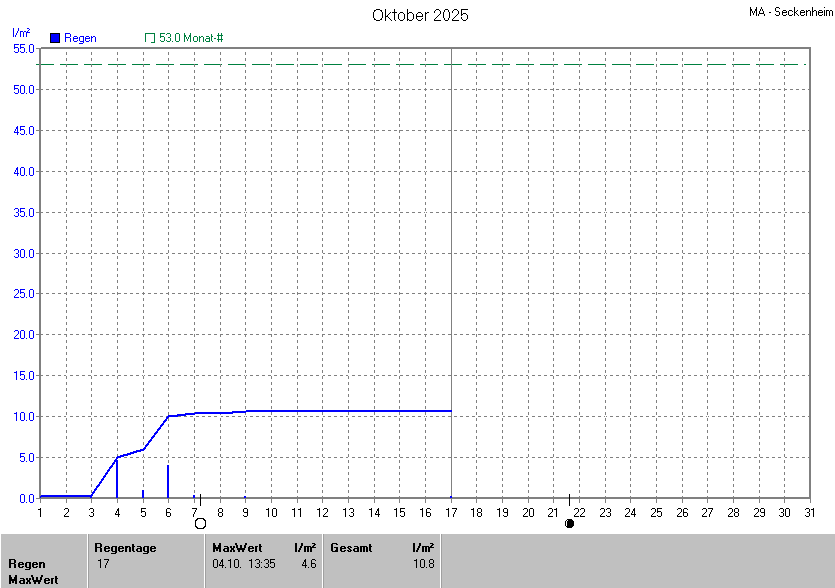Click the tall rain bar at day 4
835x588 pixels.
point(117,478)
